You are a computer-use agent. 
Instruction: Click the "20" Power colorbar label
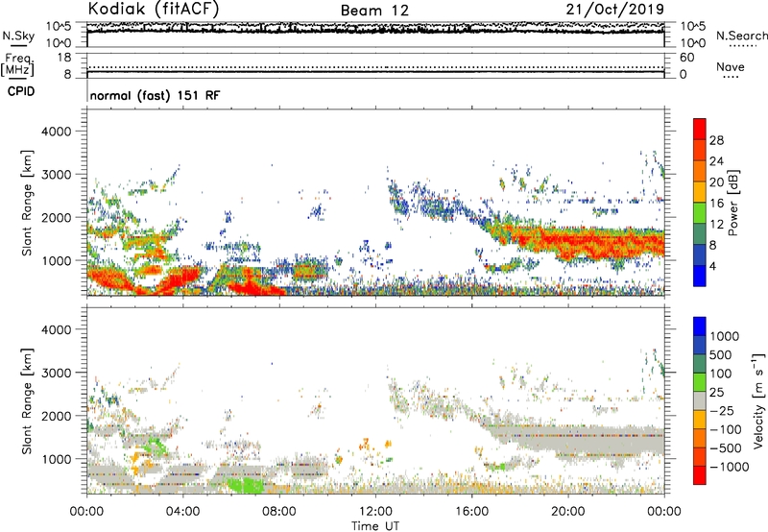(716, 182)
